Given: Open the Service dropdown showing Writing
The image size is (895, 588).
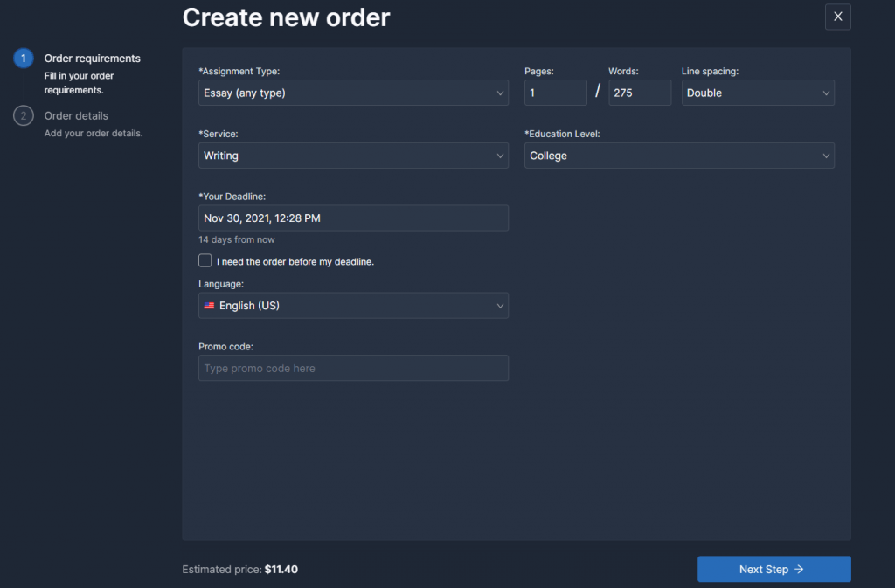Looking at the screenshot, I should [353, 156].
